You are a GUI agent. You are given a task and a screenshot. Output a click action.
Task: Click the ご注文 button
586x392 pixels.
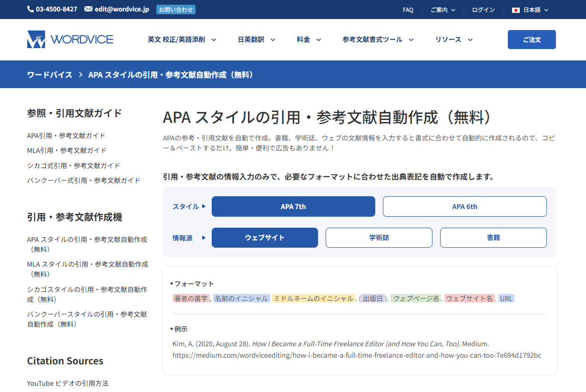[531, 40]
